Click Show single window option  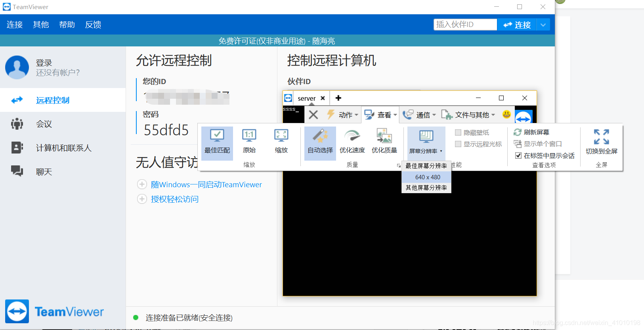pyautogui.click(x=538, y=144)
